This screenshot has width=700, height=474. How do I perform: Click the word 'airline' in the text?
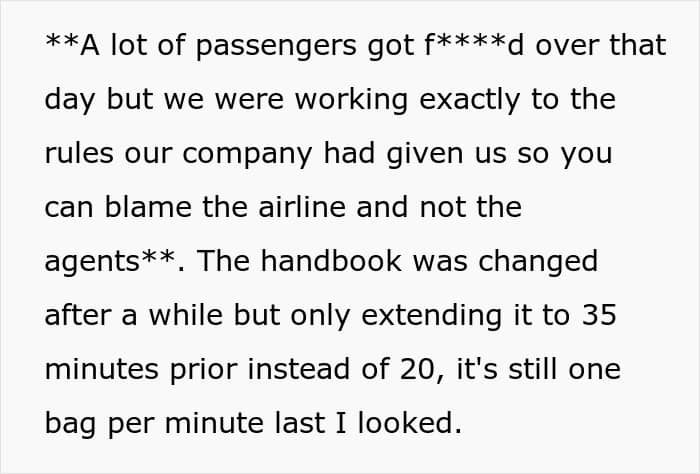302,207
